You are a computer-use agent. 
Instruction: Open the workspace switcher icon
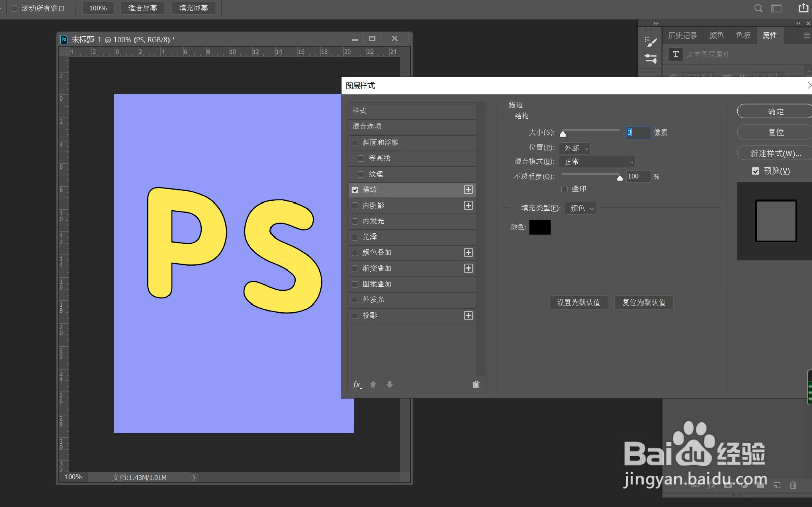[776, 8]
